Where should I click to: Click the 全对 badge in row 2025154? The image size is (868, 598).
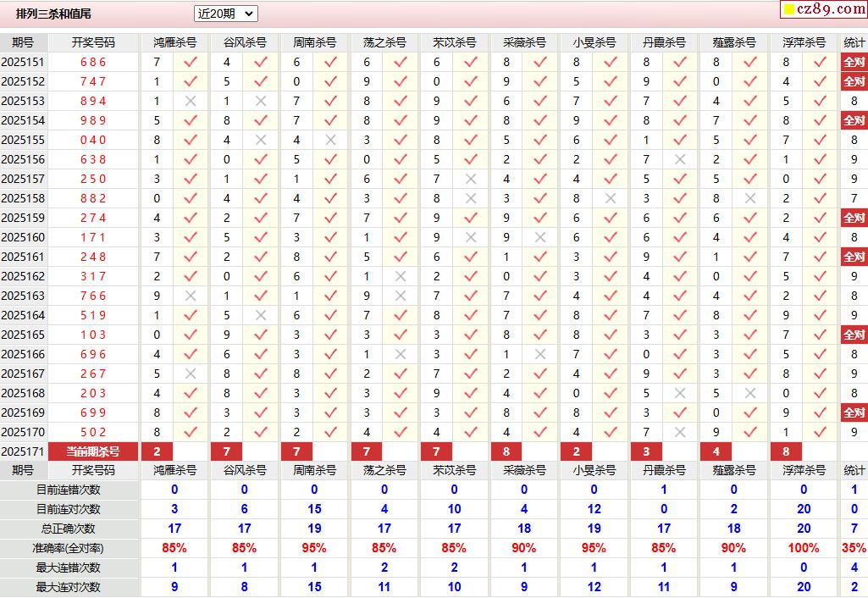click(854, 120)
